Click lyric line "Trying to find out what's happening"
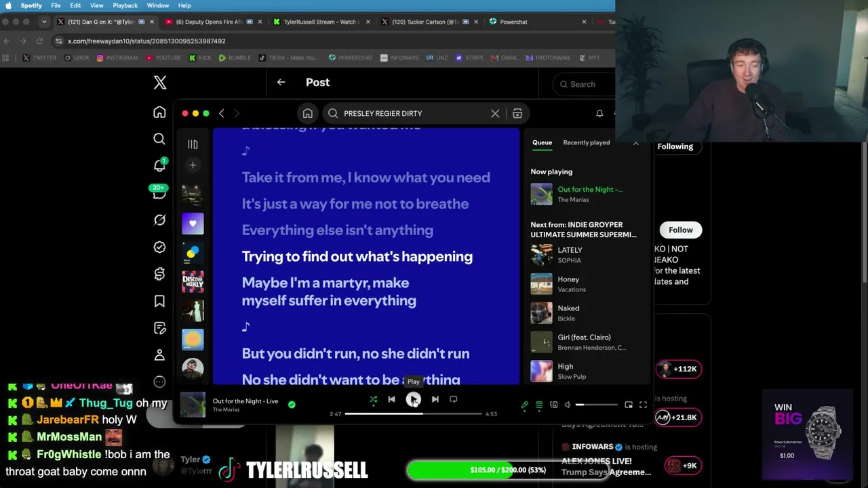 357,256
